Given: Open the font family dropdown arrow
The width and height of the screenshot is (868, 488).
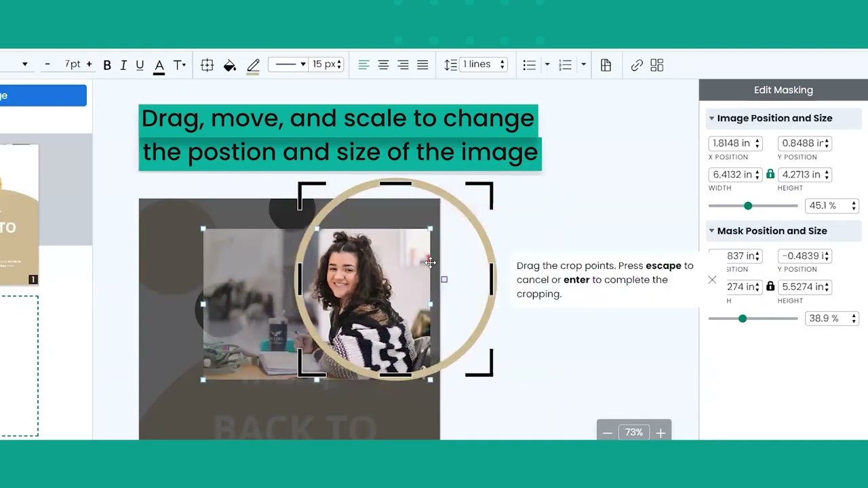Looking at the screenshot, I should pyautogui.click(x=25, y=64).
